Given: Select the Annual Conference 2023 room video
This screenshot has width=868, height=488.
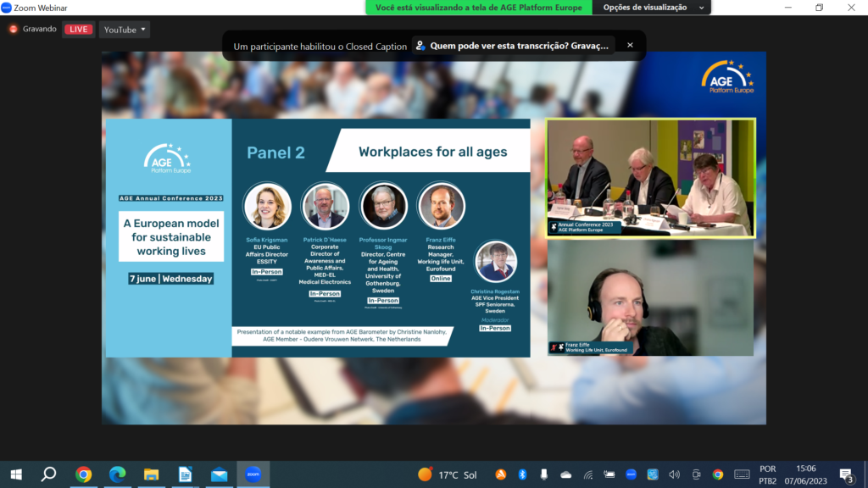Looking at the screenshot, I should [x=650, y=178].
